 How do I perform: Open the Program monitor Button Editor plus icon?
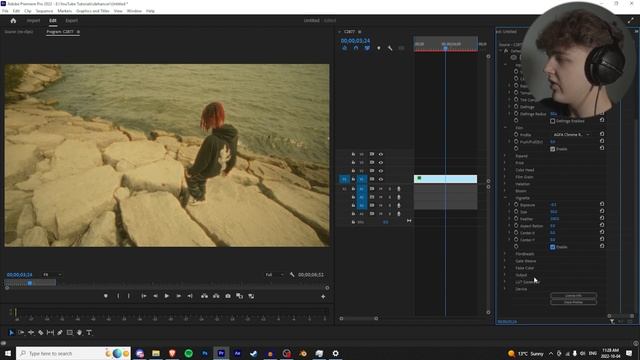[323, 297]
